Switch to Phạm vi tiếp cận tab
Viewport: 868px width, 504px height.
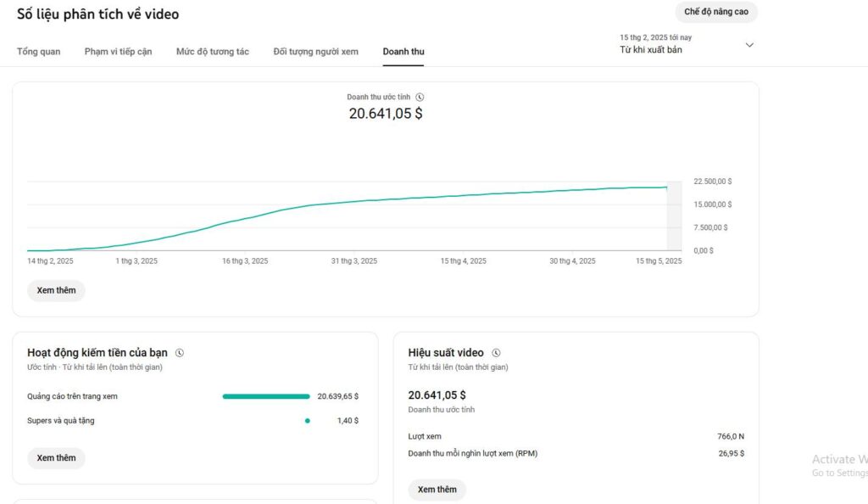tap(118, 52)
